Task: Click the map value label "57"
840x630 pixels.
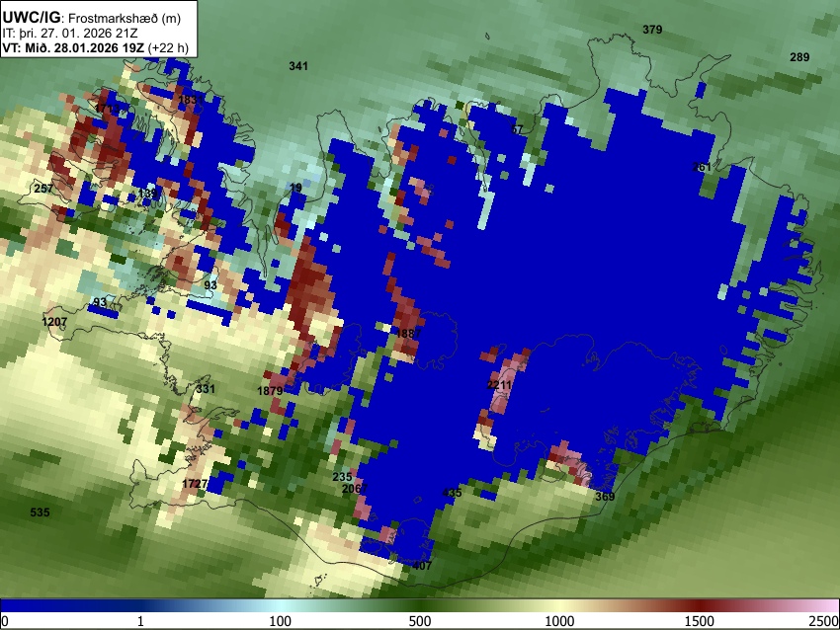Action: pyautogui.click(x=517, y=129)
